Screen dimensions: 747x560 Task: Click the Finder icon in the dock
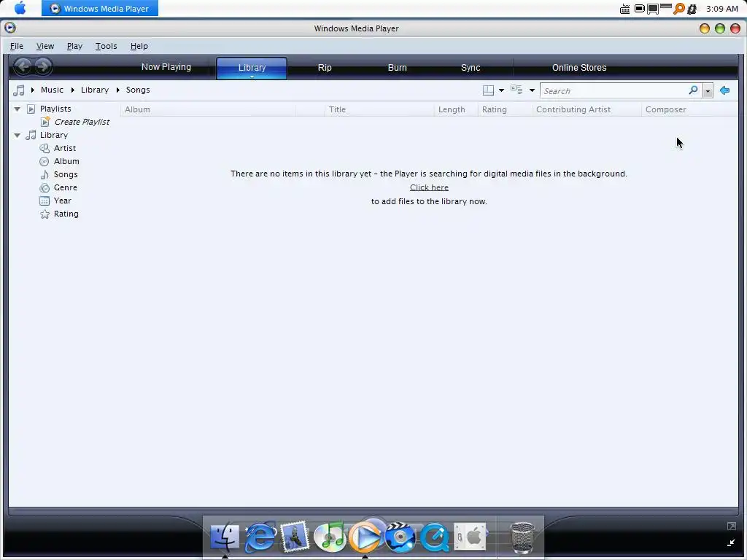[225, 537]
